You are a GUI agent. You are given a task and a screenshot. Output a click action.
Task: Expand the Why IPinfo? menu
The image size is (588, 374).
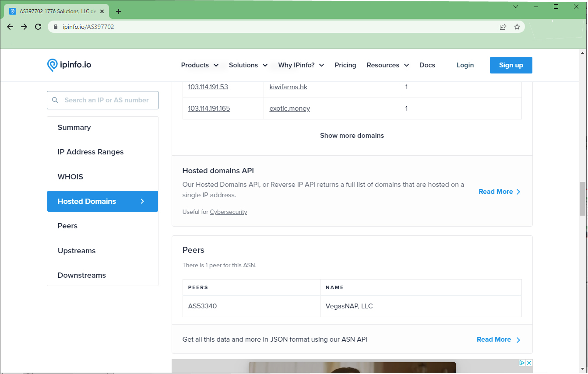click(301, 65)
